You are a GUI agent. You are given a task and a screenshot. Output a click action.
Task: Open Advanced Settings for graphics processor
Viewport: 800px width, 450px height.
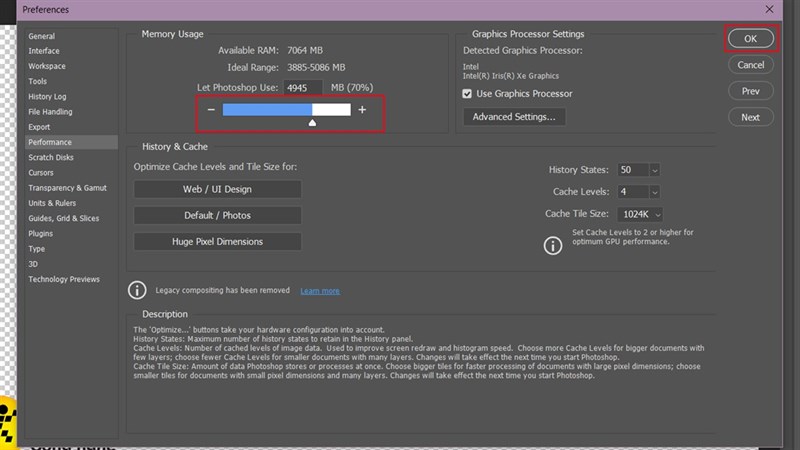[x=514, y=117]
